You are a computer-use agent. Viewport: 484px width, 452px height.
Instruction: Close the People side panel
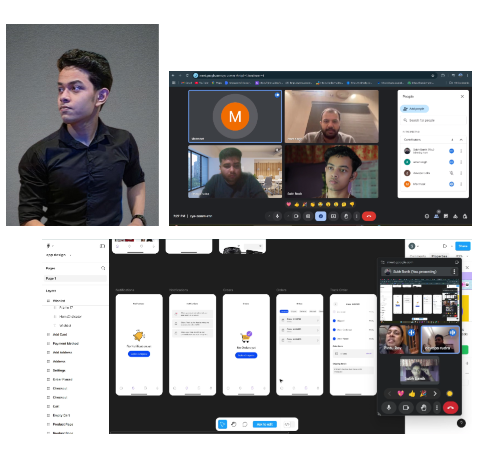click(462, 97)
